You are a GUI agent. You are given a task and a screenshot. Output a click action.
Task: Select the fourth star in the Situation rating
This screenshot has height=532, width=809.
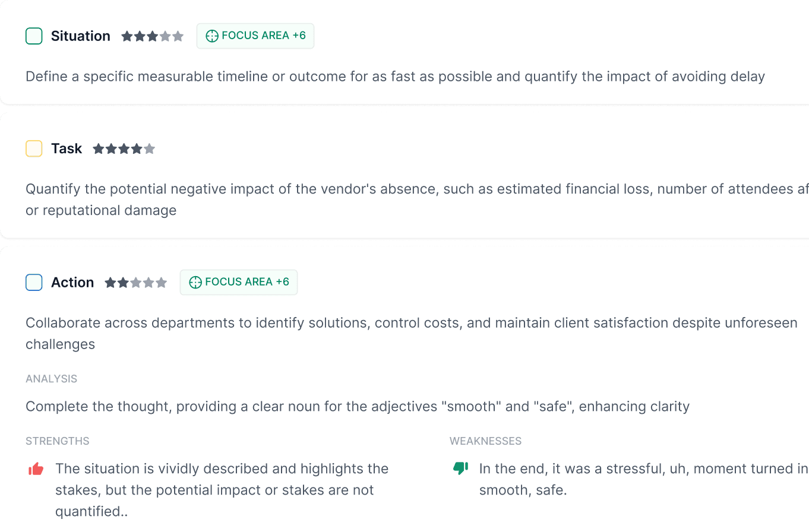(166, 36)
